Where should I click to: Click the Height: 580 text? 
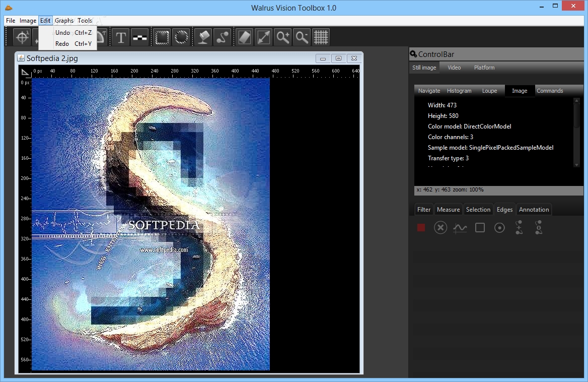click(x=443, y=116)
